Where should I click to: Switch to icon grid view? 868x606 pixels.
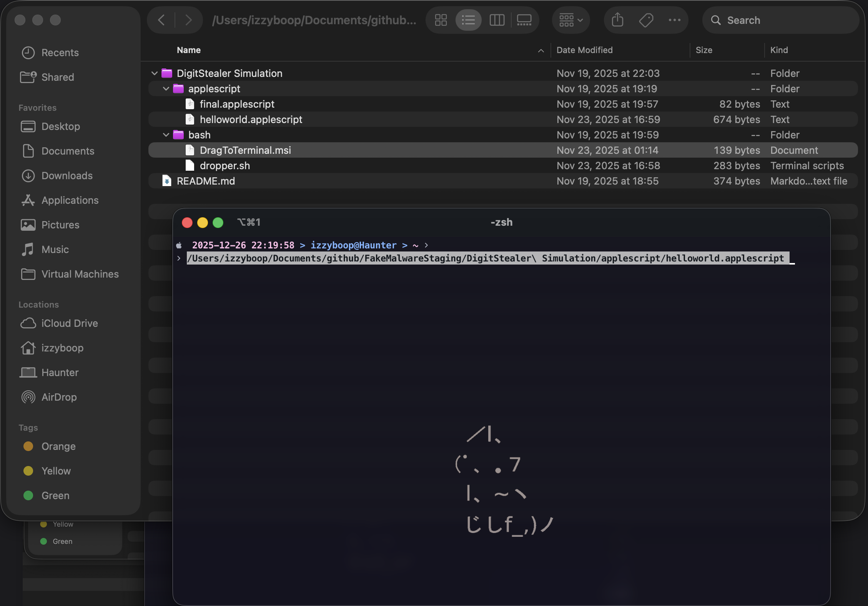click(x=441, y=20)
